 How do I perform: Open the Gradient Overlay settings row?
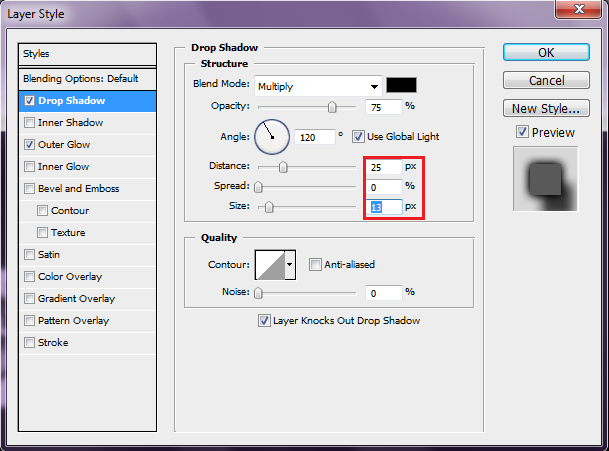click(x=87, y=299)
